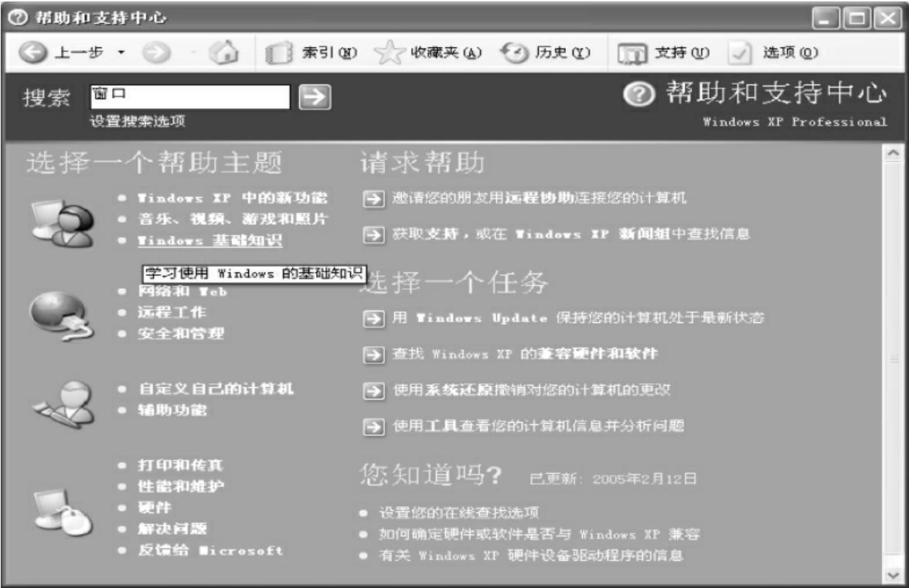Open Support (支持) toolbar item
This screenshot has width=909, height=588.
(x=663, y=53)
